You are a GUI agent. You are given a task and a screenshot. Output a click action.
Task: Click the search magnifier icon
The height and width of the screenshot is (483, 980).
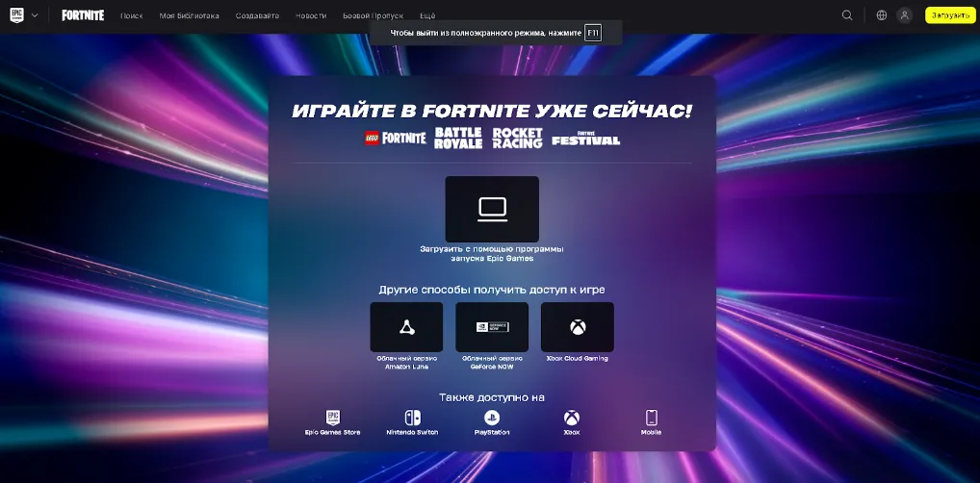[847, 15]
